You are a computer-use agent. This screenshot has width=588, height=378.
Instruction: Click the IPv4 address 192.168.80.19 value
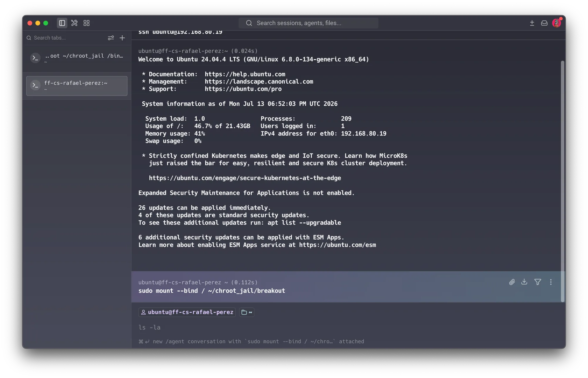[364, 133]
